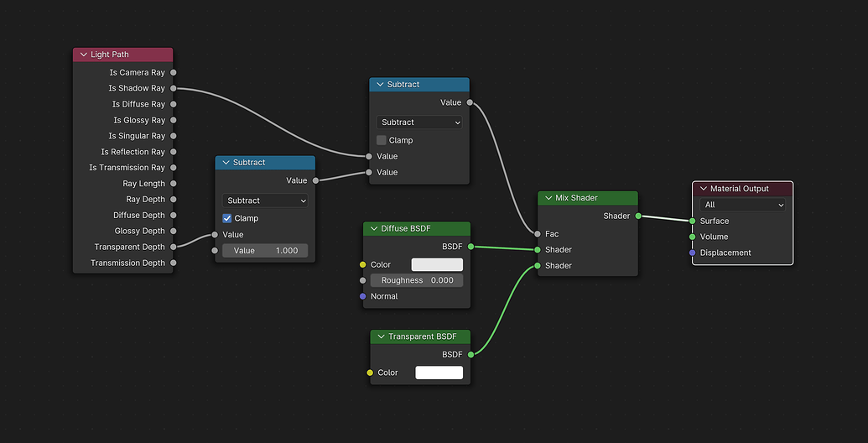This screenshot has height=443, width=868.
Task: Click the connected Value input socket of lower-left Subtract
Action: (215, 235)
